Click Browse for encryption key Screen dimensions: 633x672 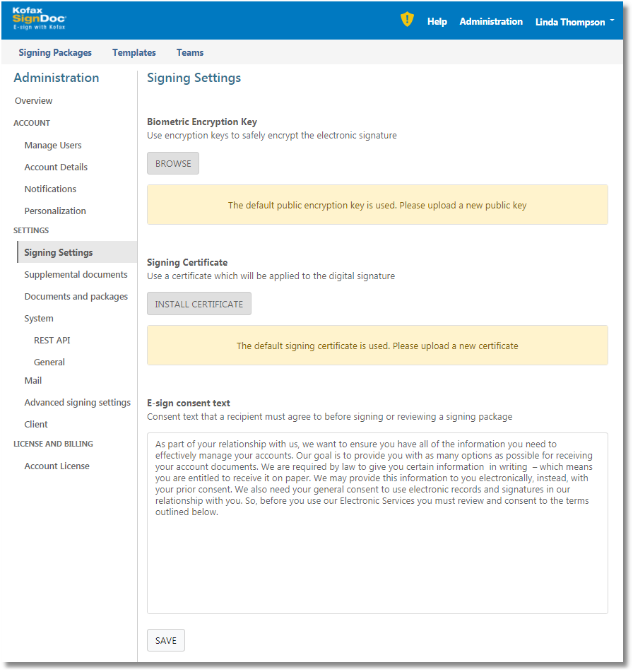coord(173,163)
